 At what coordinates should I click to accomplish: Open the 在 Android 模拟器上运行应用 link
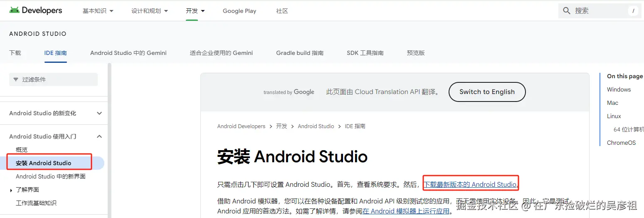(406, 211)
